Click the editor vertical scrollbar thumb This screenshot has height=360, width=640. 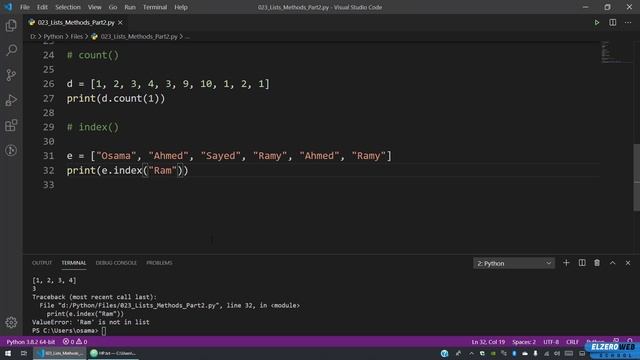[636, 177]
